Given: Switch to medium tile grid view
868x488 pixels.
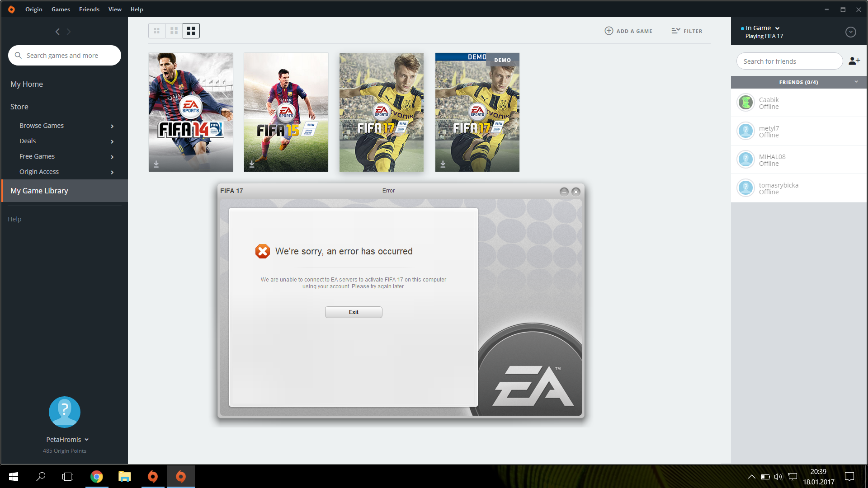Looking at the screenshot, I should (174, 31).
